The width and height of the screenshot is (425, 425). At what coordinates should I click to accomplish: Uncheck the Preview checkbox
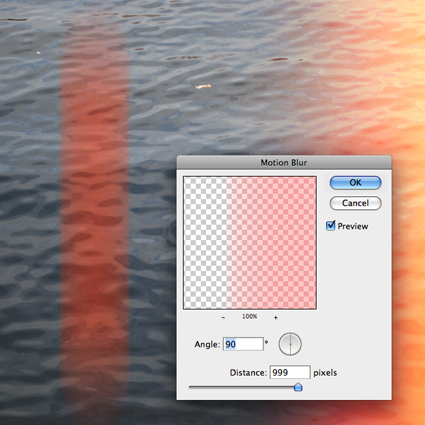330,226
